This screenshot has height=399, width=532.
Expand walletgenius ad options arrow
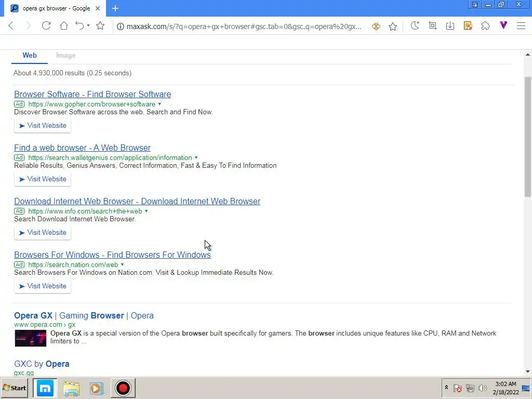[196, 158]
